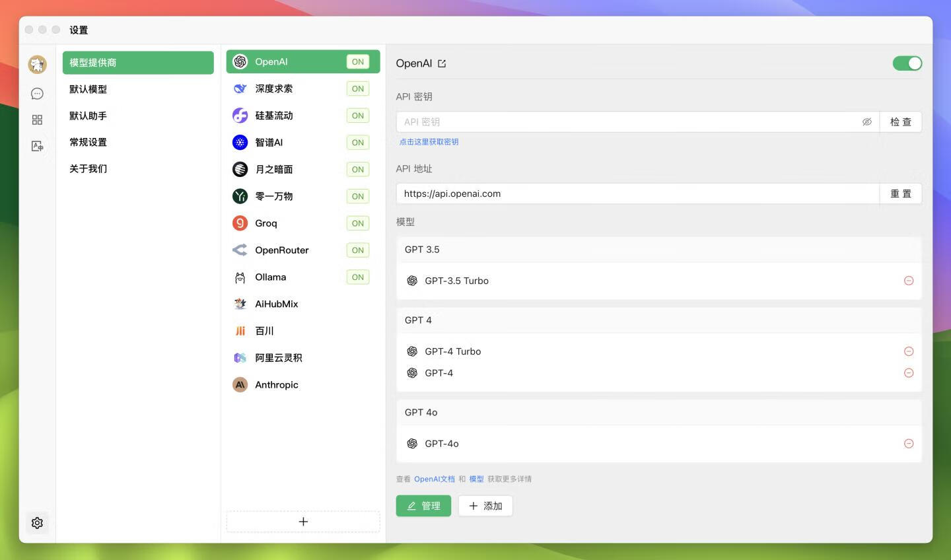Click the ON badge for Ollama
The image size is (951, 560).
(358, 277)
